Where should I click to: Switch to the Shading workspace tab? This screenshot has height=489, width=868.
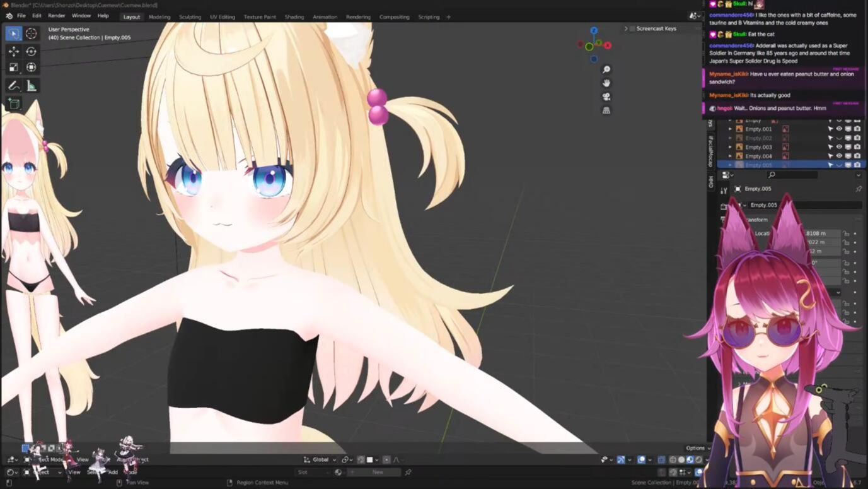[x=294, y=17]
